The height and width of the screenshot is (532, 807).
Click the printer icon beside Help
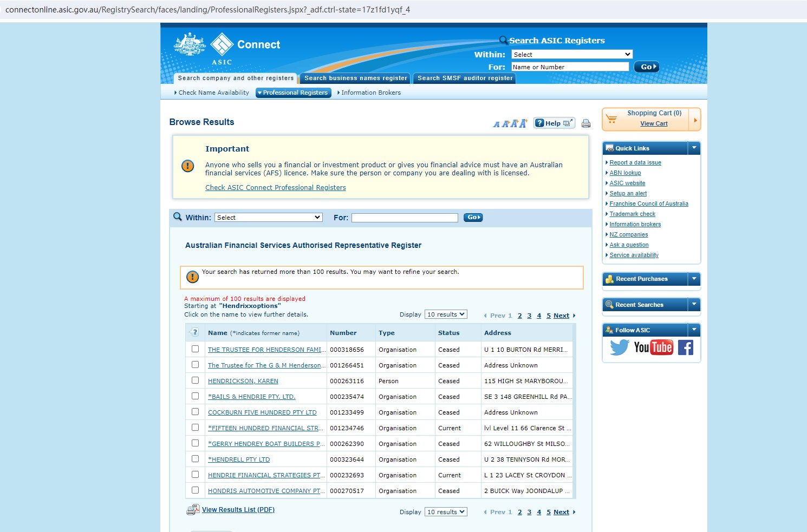586,123
